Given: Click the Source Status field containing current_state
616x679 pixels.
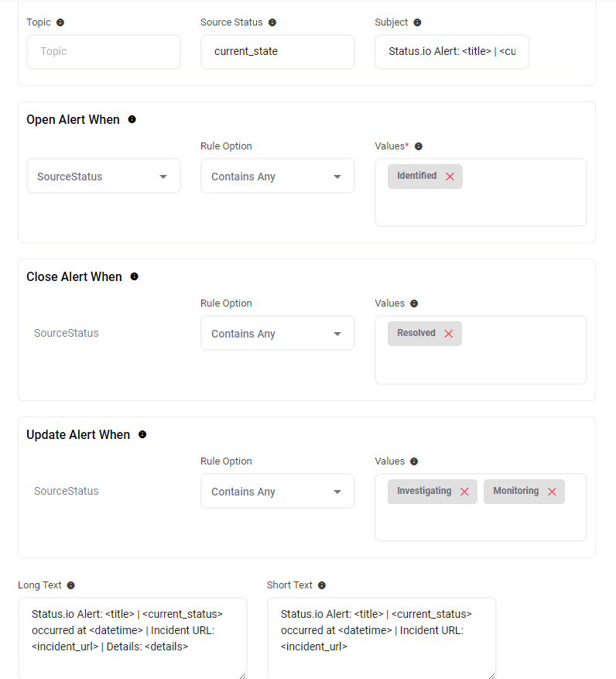Looking at the screenshot, I should (x=277, y=52).
